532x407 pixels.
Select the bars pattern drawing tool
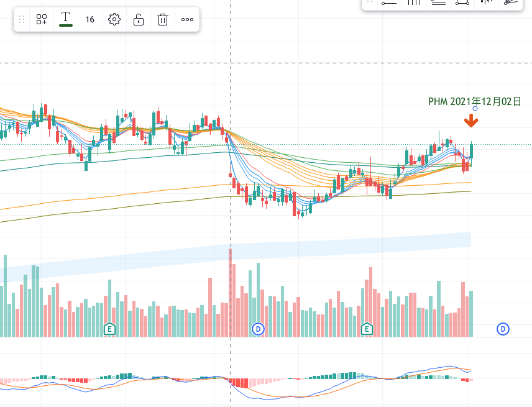(x=486, y=2)
